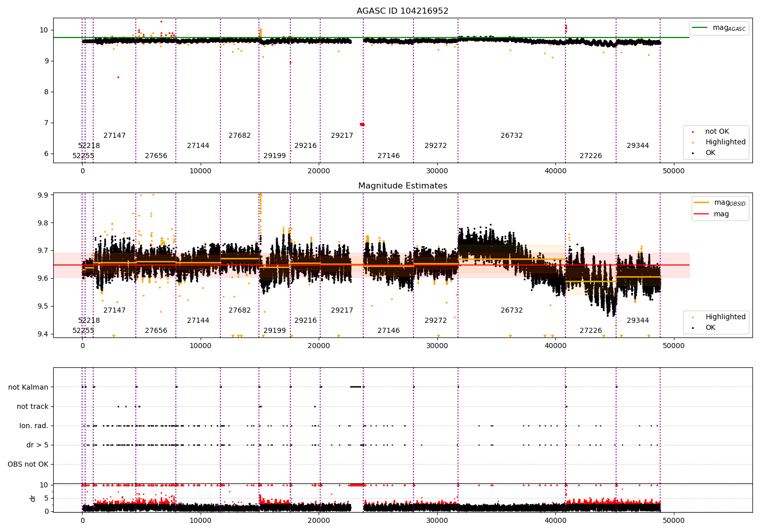The height and width of the screenshot is (532, 760).
Task: Click the 9.6 y-axis tick label
Action: [43, 278]
